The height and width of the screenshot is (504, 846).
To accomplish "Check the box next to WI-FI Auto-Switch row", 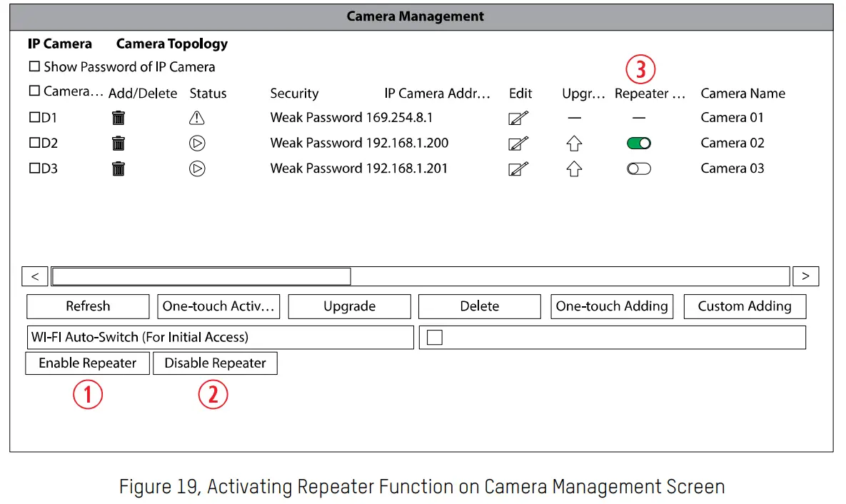I will 435,337.
